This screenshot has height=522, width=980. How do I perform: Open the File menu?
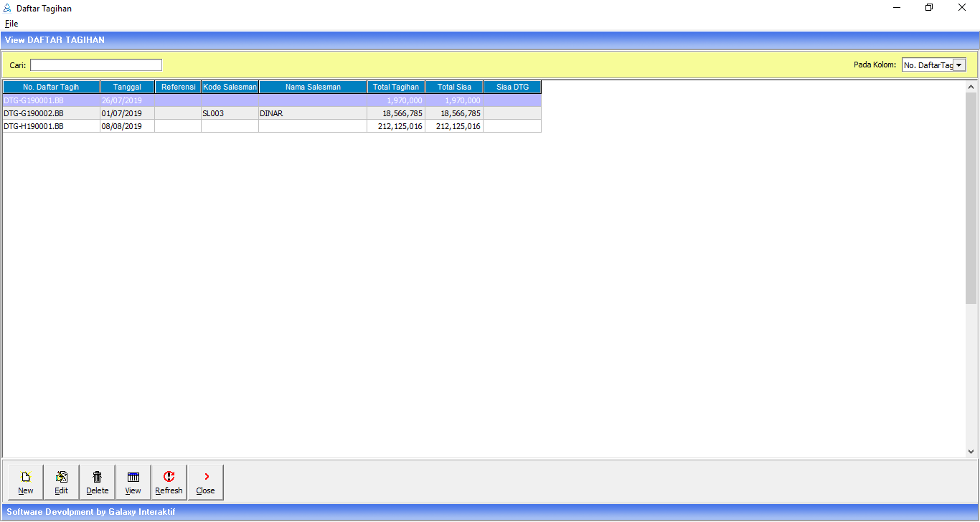[11, 24]
